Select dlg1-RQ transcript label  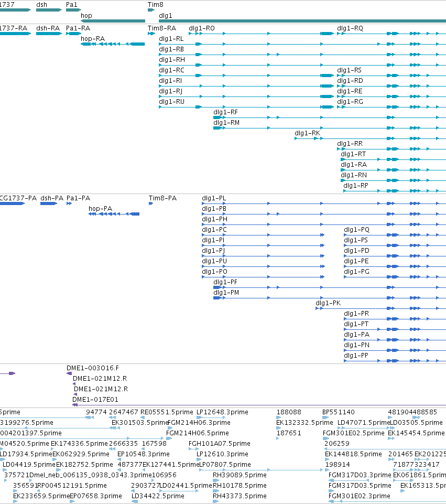[350, 28]
